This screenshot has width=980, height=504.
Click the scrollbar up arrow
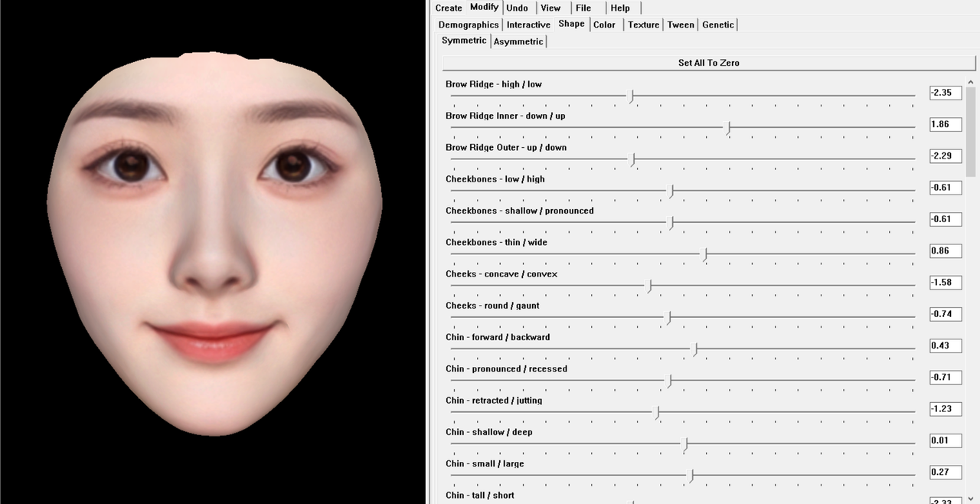pyautogui.click(x=971, y=82)
